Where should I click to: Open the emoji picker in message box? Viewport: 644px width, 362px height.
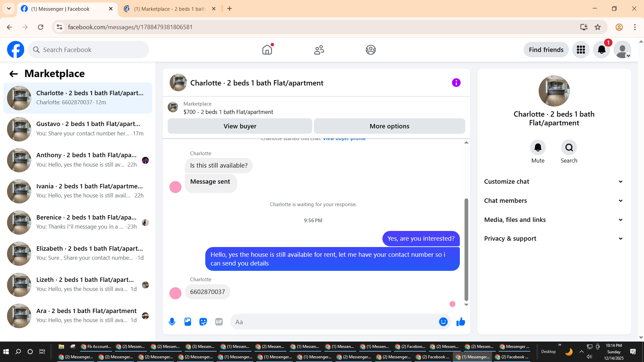(443, 322)
